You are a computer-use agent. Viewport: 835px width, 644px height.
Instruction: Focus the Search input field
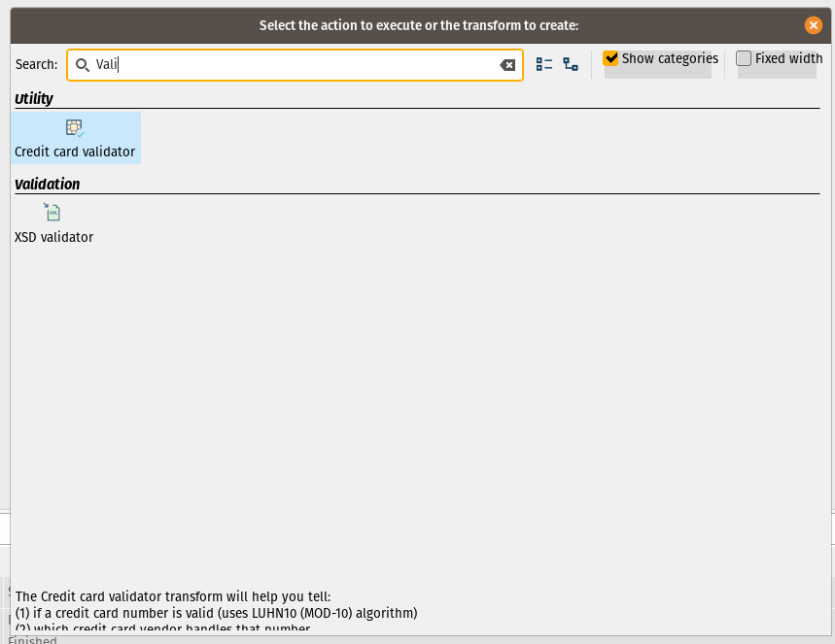[295, 65]
